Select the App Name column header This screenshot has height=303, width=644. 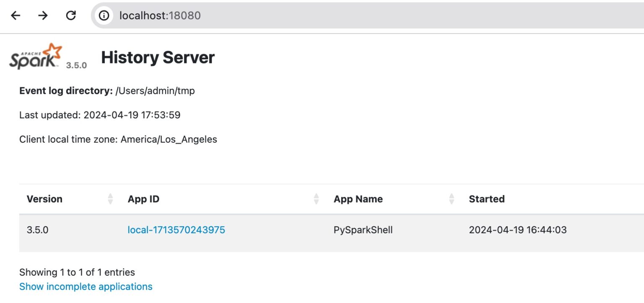coord(358,199)
